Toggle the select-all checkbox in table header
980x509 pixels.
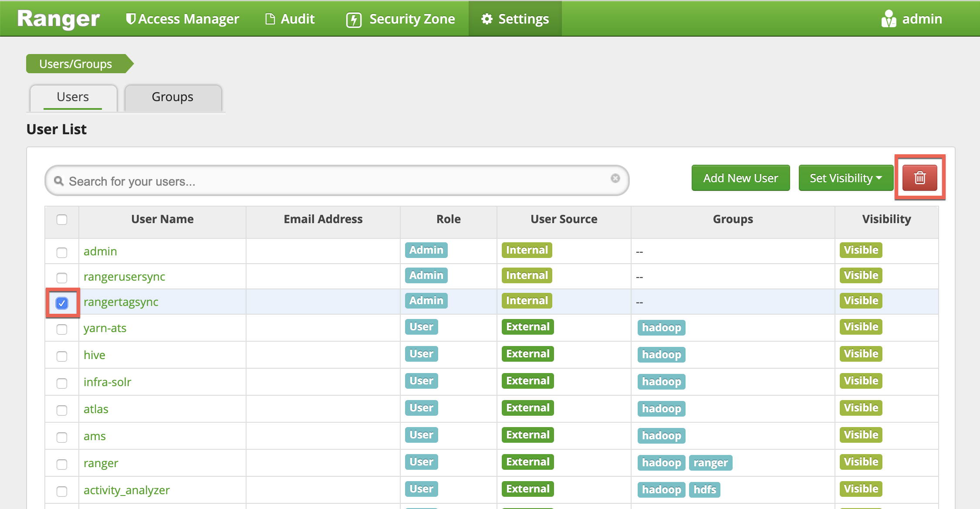click(62, 220)
